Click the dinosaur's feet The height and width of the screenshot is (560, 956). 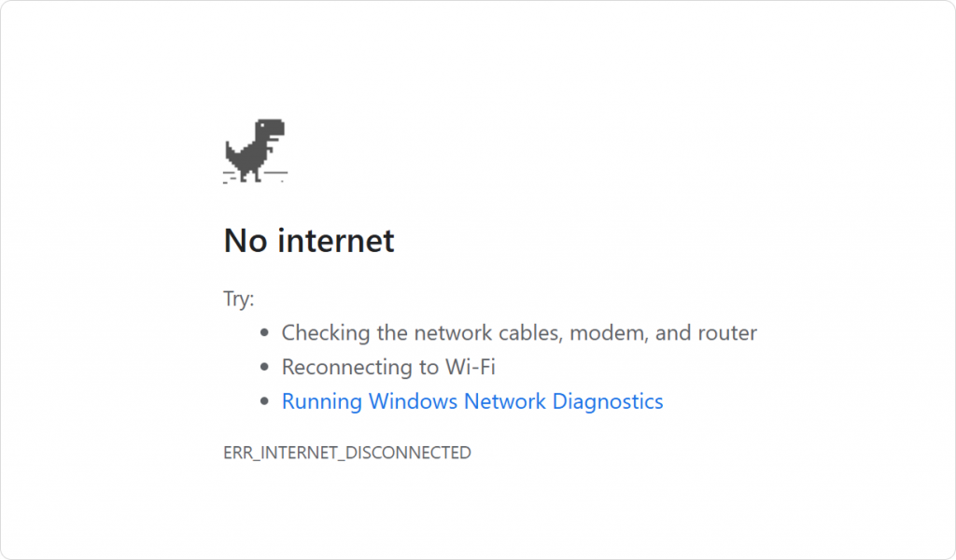point(251,175)
